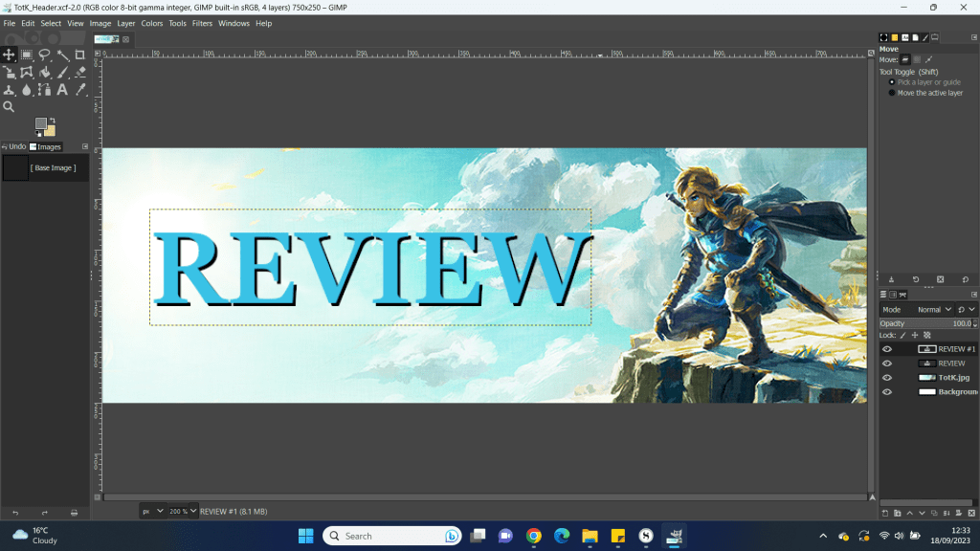This screenshot has width=980, height=551.
Task: Click the foreground color swatch
Action: click(42, 124)
